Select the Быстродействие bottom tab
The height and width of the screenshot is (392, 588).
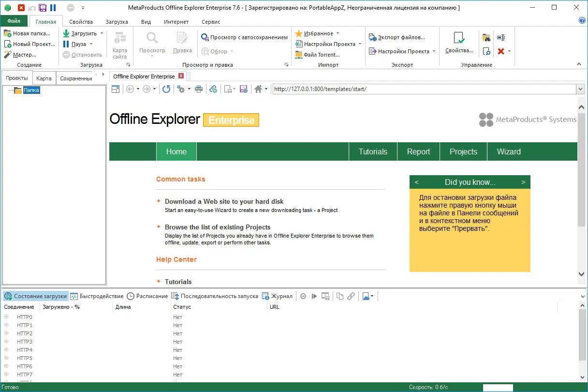97,296
